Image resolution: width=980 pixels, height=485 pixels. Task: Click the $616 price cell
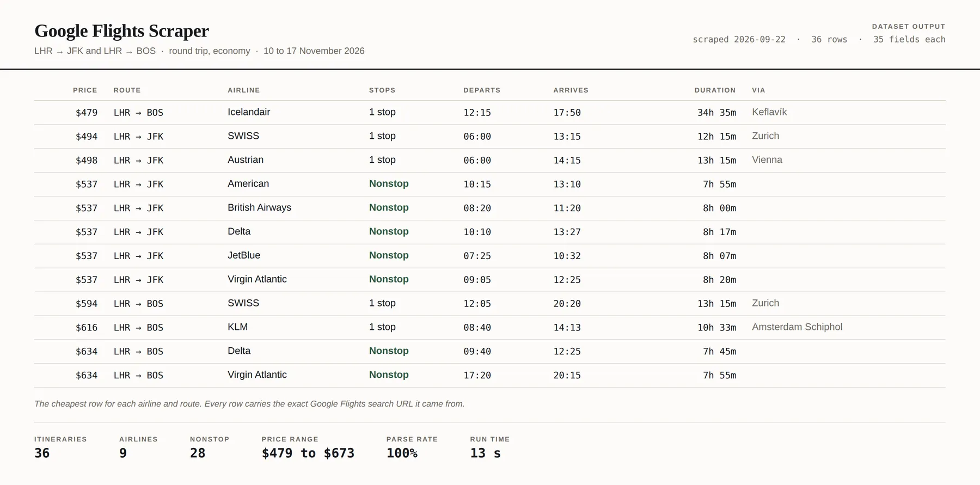(87, 328)
